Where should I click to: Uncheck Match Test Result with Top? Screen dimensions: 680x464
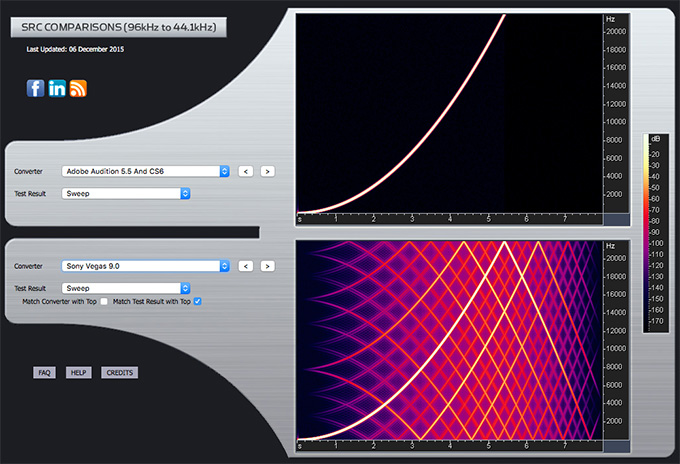[x=197, y=301]
